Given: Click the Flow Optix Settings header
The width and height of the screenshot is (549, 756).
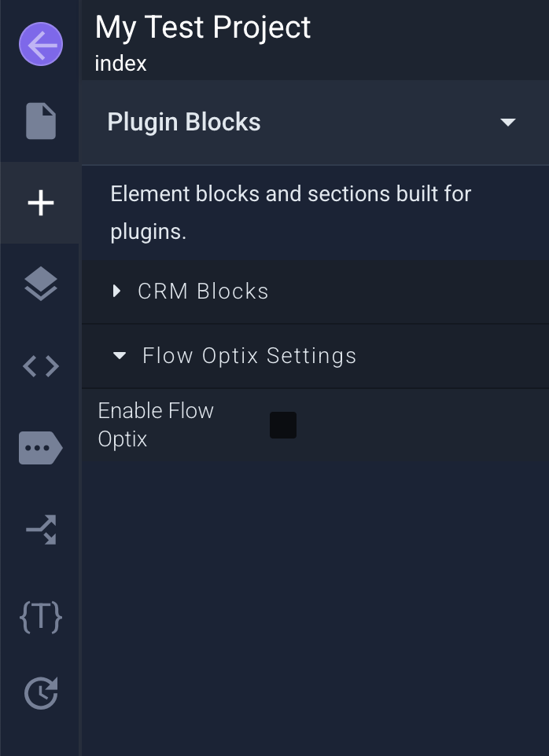Looking at the screenshot, I should 249,355.
